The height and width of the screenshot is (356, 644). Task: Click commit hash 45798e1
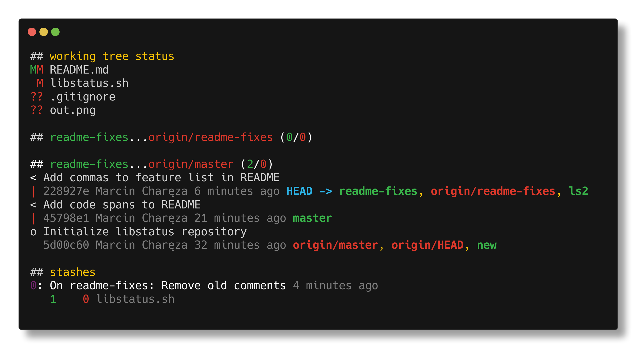[x=66, y=218]
